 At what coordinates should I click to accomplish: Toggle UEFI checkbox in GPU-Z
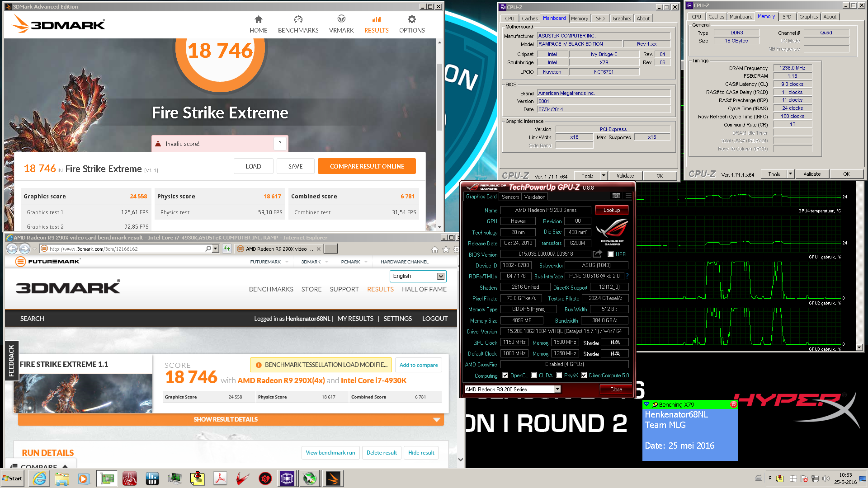tap(611, 254)
